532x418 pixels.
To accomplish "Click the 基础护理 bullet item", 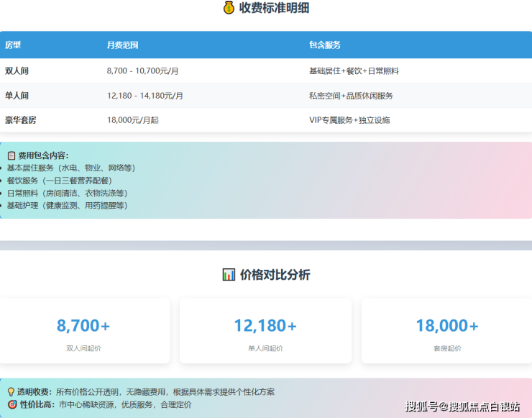I will (67, 205).
